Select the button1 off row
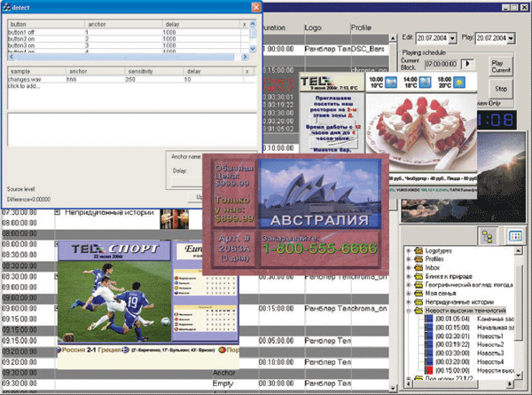The image size is (532, 395). (x=129, y=32)
